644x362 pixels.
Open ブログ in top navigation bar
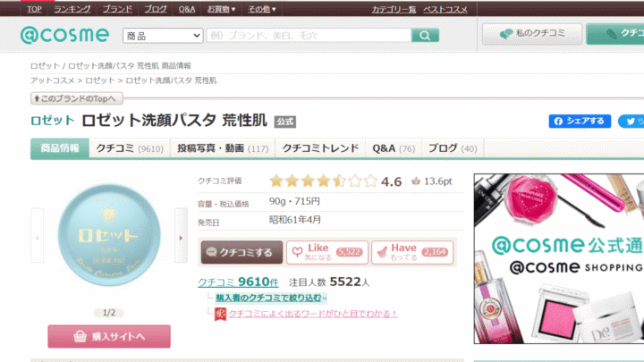[156, 9]
